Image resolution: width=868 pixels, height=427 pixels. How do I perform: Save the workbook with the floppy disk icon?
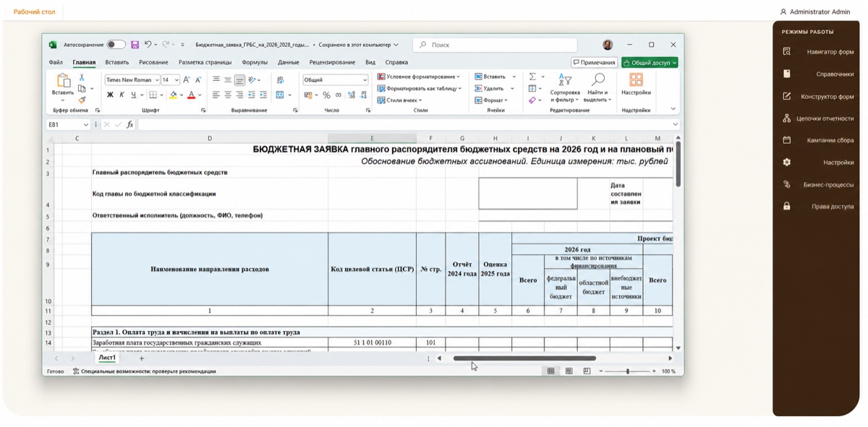(135, 45)
